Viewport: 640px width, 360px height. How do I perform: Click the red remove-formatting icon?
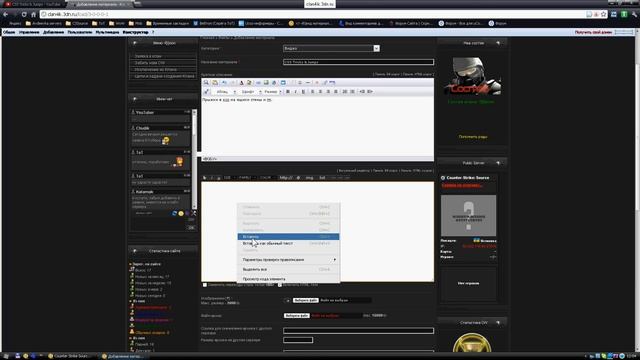[317, 82]
